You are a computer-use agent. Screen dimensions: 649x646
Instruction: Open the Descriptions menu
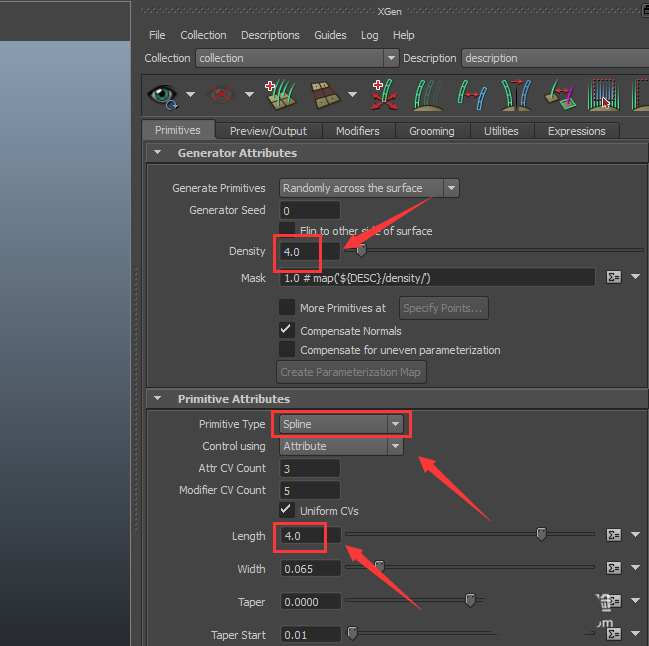[270, 35]
